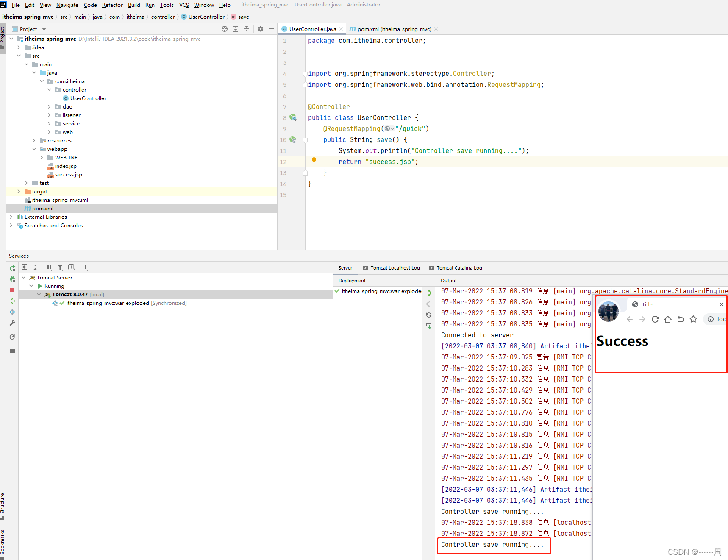
Task: Click the yellow lightbulb intention icon on line 12
Action: click(314, 160)
